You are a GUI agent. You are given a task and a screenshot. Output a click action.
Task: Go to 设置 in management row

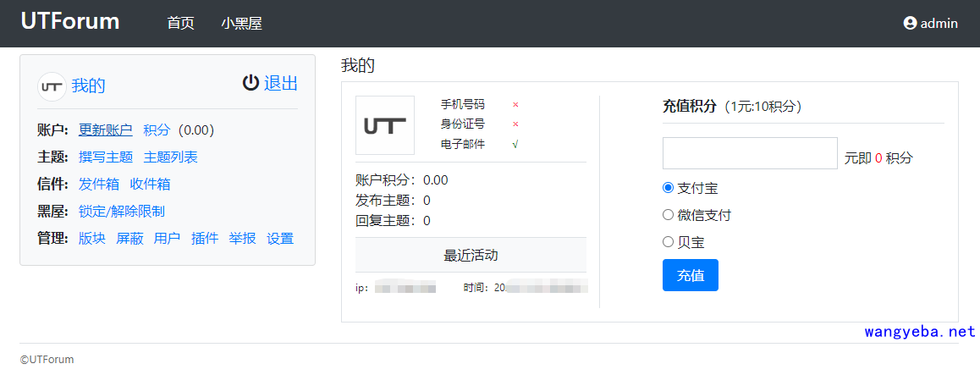(x=280, y=239)
